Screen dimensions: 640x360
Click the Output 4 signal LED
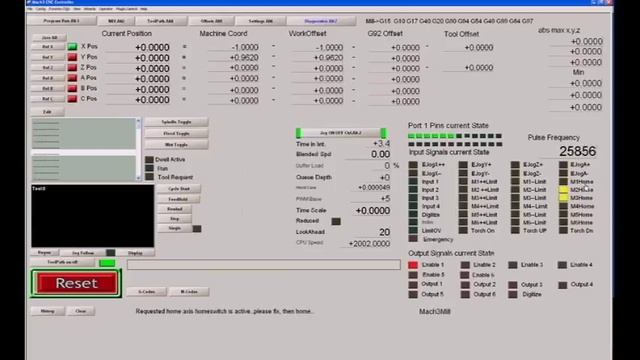[x=562, y=285]
